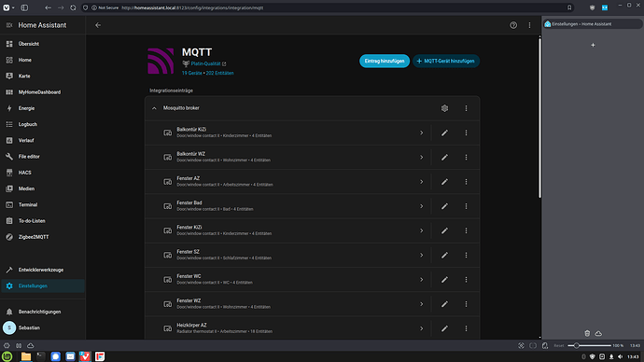Click the page vertical scrollbar
This screenshot has height=362, width=644.
tap(539, 117)
